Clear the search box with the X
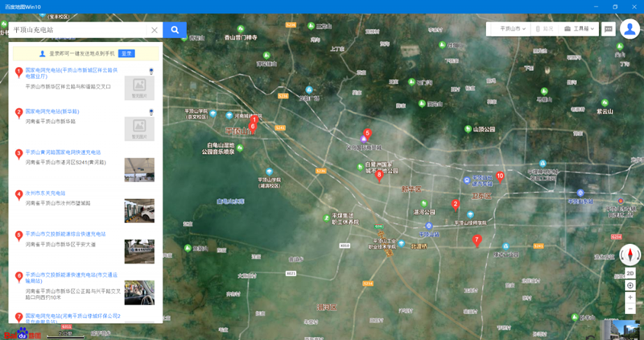This screenshot has width=644, height=340. pyautogui.click(x=155, y=30)
